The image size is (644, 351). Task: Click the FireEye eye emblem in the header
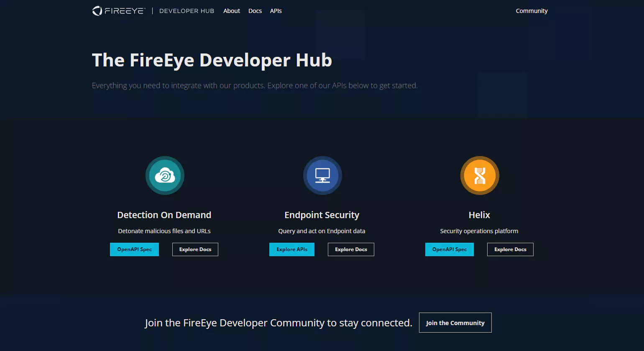point(97,10)
